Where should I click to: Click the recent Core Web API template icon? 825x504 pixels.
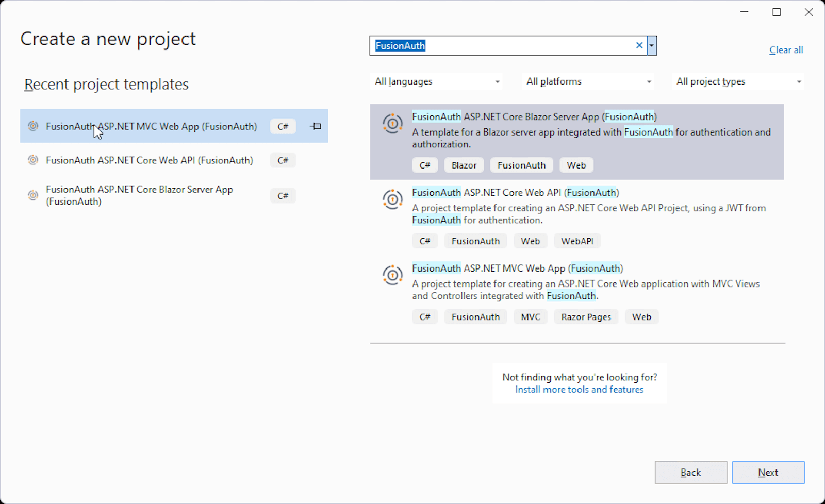click(x=33, y=160)
